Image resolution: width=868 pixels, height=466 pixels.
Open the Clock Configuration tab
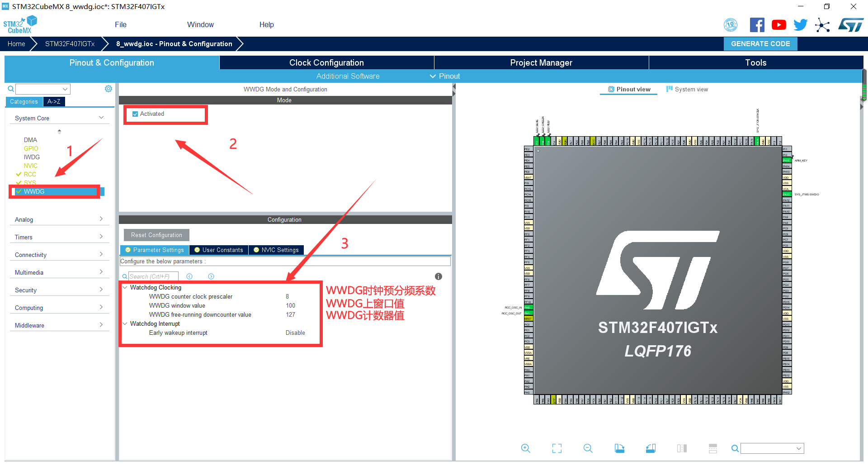326,63
